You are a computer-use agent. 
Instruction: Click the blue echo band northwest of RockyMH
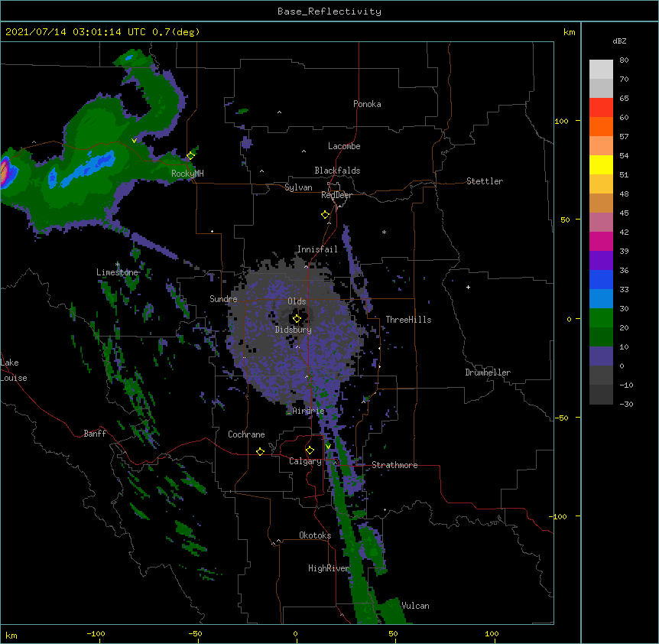(x=89, y=168)
